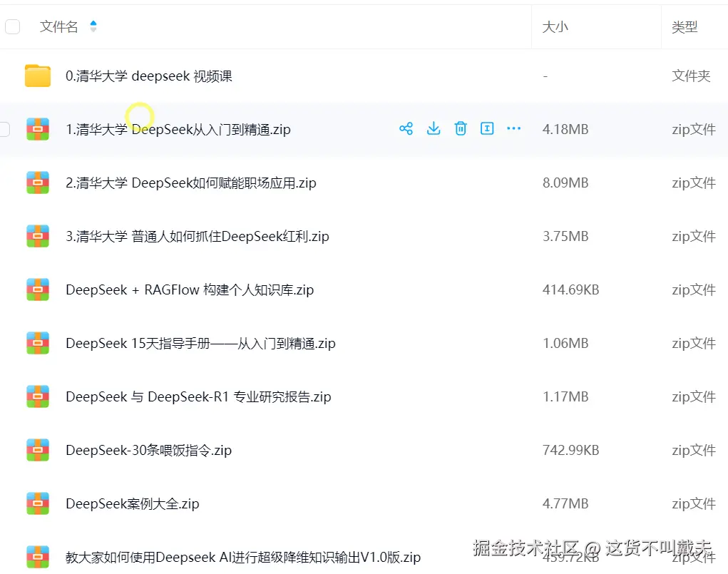Click zip icon of DeepSeek案例大全.zip
728x574 pixels.
38,503
